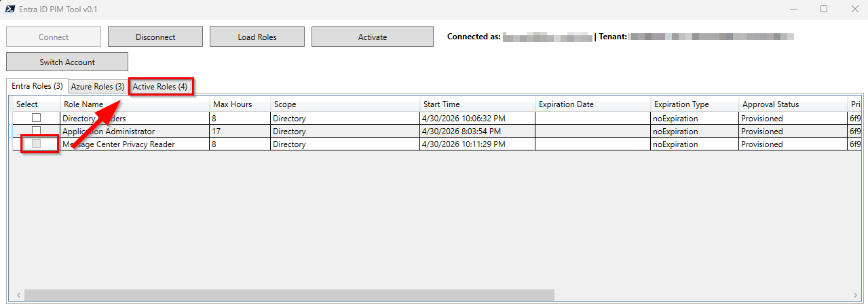Screen dimensions: 868x305
Task: Click the Connect button
Action: [54, 37]
